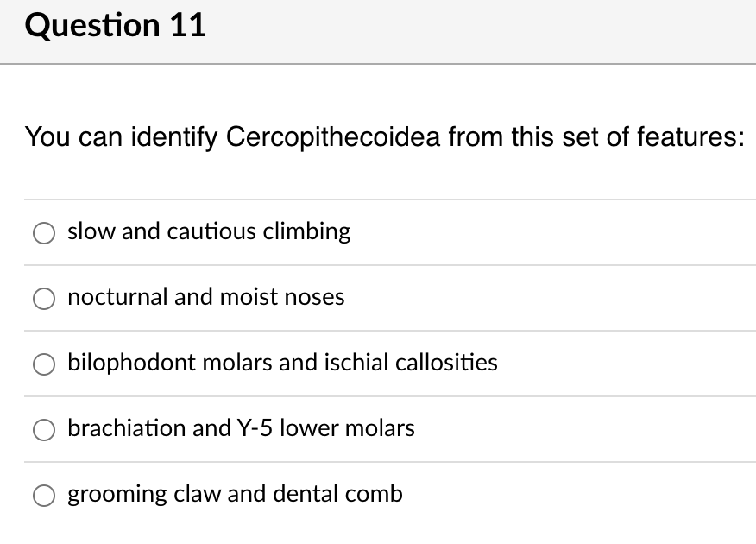
Task: Click the third answer row
Action: (377, 364)
